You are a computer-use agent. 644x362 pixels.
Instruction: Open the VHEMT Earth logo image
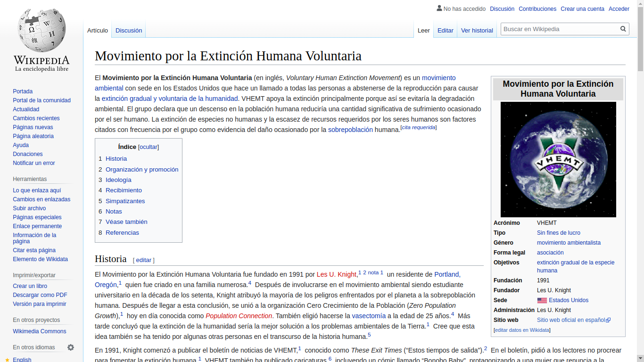click(558, 159)
